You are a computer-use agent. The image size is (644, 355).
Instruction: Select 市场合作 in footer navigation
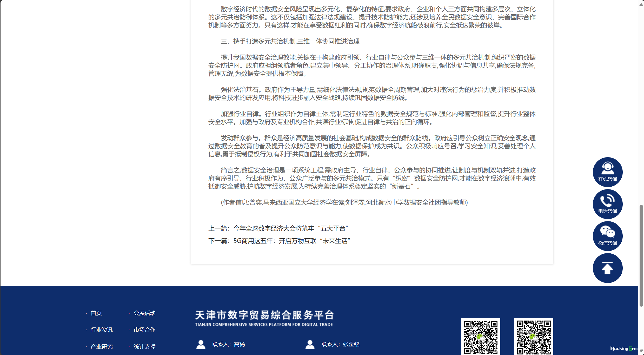(144, 330)
